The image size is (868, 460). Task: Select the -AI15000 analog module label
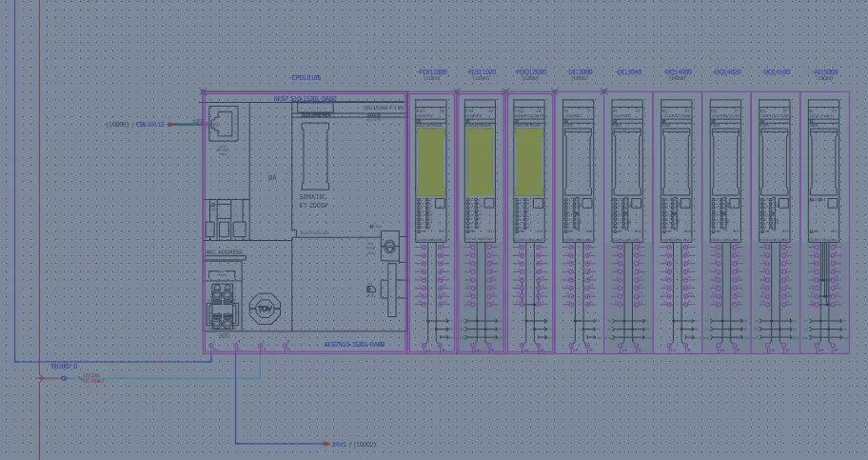[824, 71]
